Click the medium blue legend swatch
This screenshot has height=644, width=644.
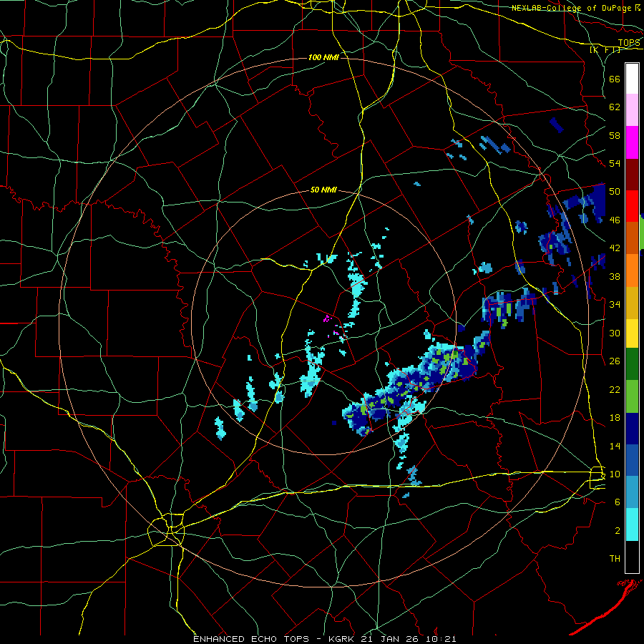(x=632, y=460)
